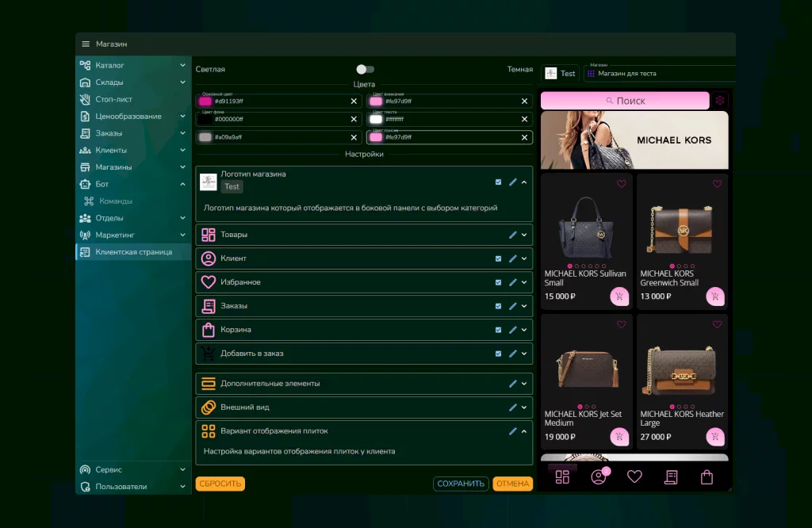The height and width of the screenshot is (528, 812).
Task: Toggle the Светлая/Темная theme switch
Action: point(365,69)
